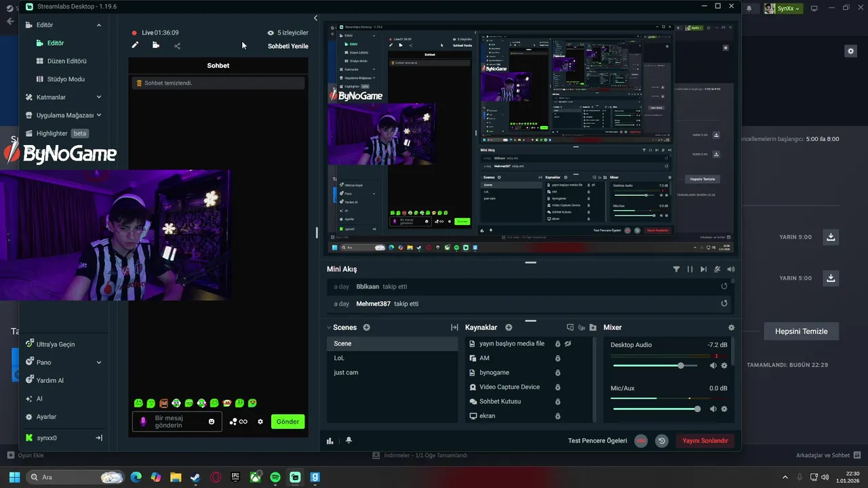Add a new source in Kaynaklar
This screenshot has height=488, width=868.
[509, 327]
